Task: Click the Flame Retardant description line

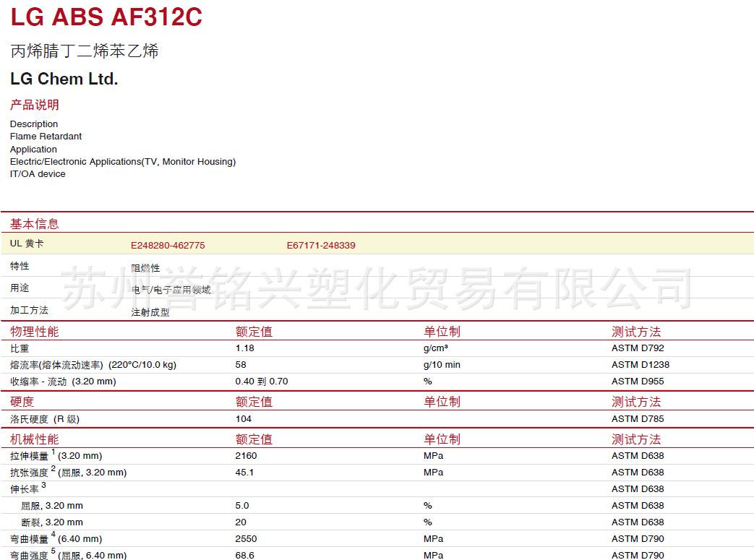Action: pyautogui.click(x=46, y=137)
